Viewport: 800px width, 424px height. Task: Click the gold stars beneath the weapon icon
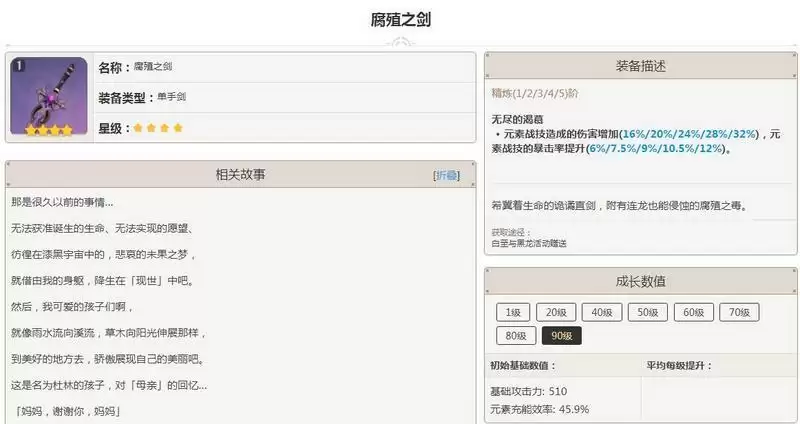point(48,130)
